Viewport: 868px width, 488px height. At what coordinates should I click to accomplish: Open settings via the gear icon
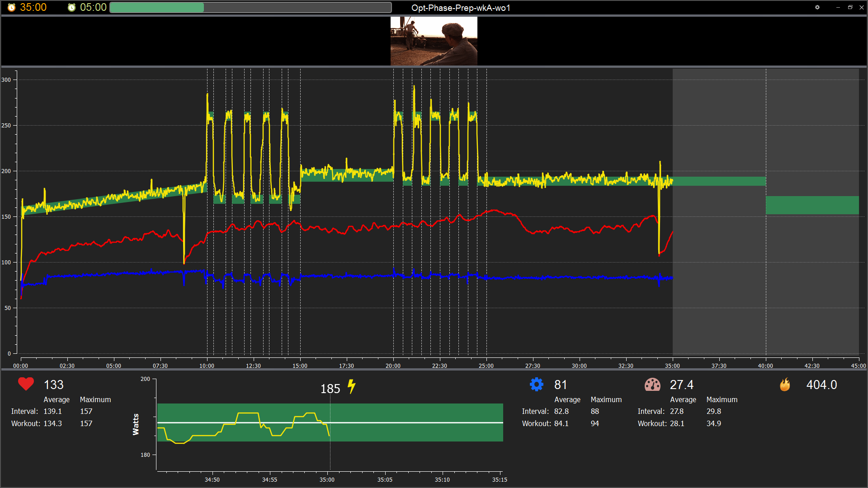(x=817, y=7)
